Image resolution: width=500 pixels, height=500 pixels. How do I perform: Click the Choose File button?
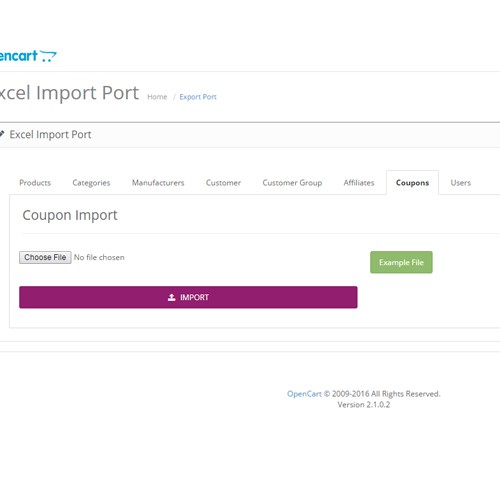45,257
